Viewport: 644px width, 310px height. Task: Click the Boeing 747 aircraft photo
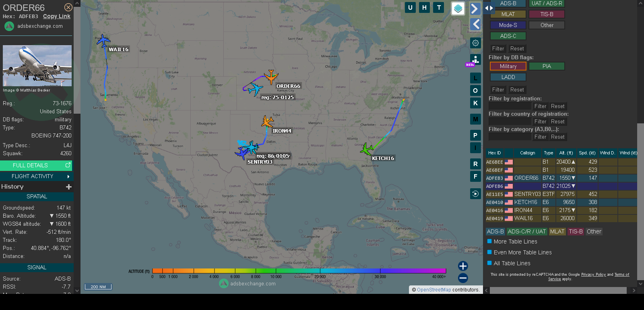click(37, 66)
